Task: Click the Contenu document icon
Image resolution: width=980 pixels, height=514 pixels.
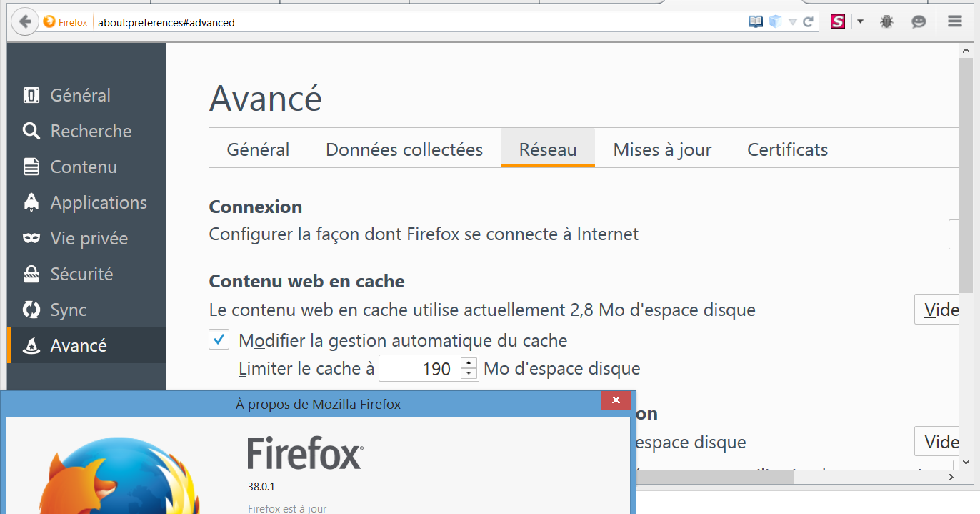Action: 31,167
